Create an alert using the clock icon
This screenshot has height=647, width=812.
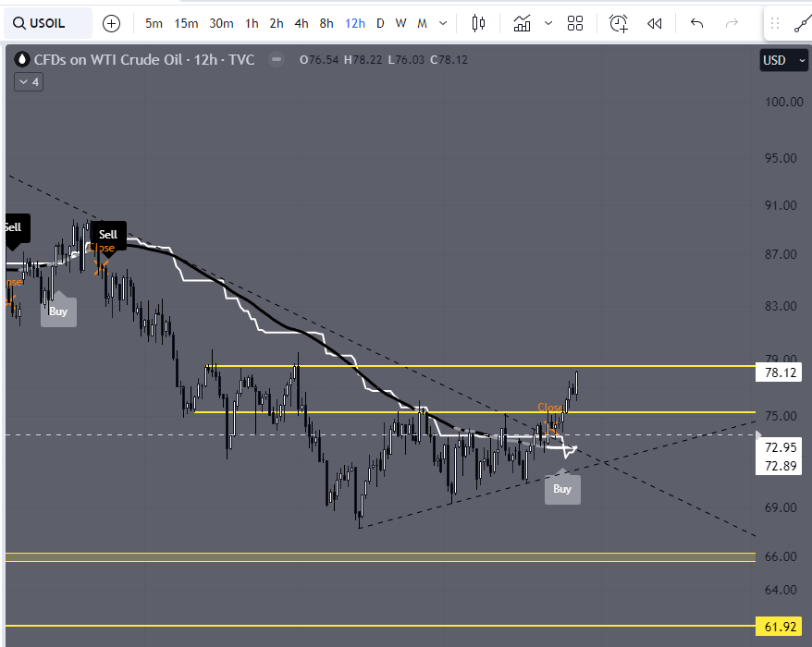pyautogui.click(x=618, y=23)
